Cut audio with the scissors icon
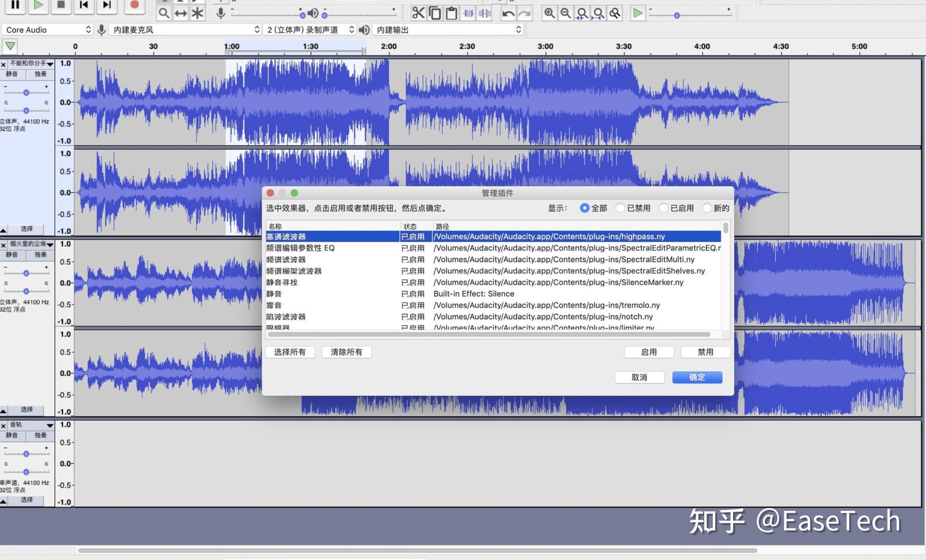Image resolution: width=926 pixels, height=560 pixels. click(419, 13)
